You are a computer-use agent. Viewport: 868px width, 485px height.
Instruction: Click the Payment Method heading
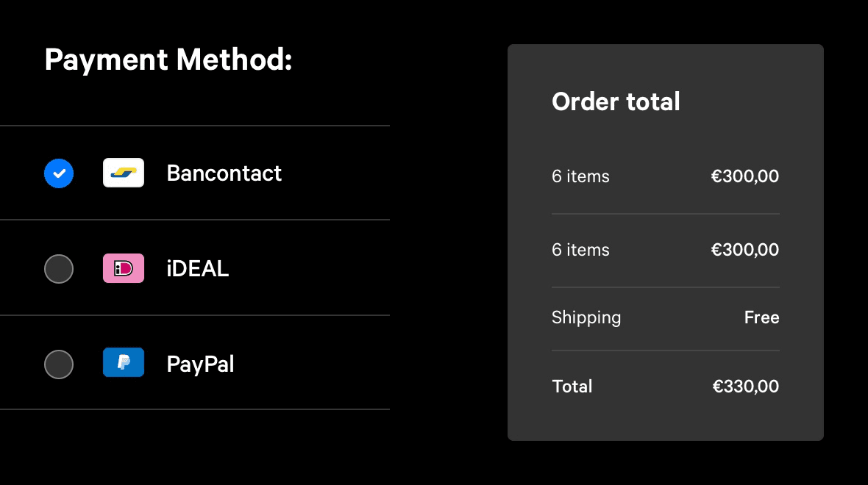point(168,60)
